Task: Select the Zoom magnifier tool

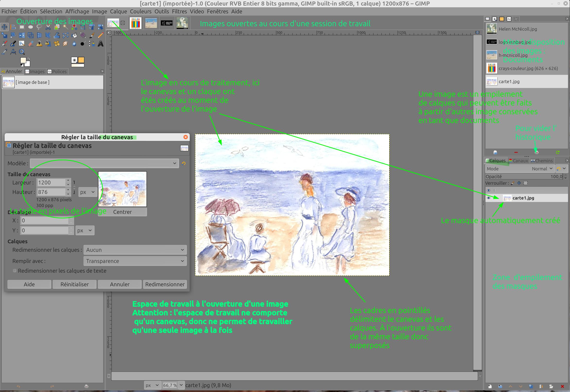Action: point(22,52)
